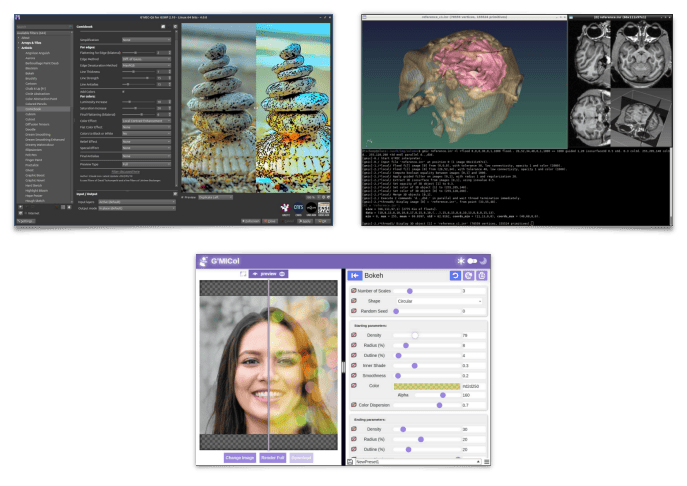687x486 pixels.
Task: Toggle the Preview checkbox below the stones image
Action: click(183, 198)
